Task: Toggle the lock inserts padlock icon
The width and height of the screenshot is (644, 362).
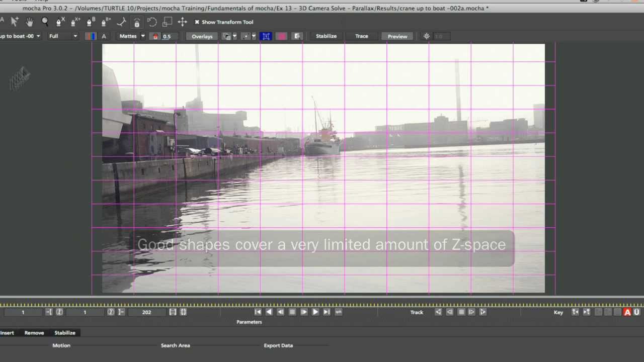Action: pos(136,22)
